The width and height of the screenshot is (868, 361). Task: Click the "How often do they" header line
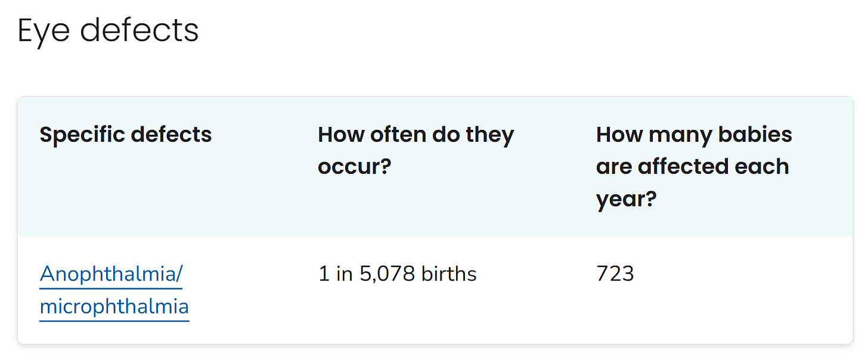tap(416, 135)
